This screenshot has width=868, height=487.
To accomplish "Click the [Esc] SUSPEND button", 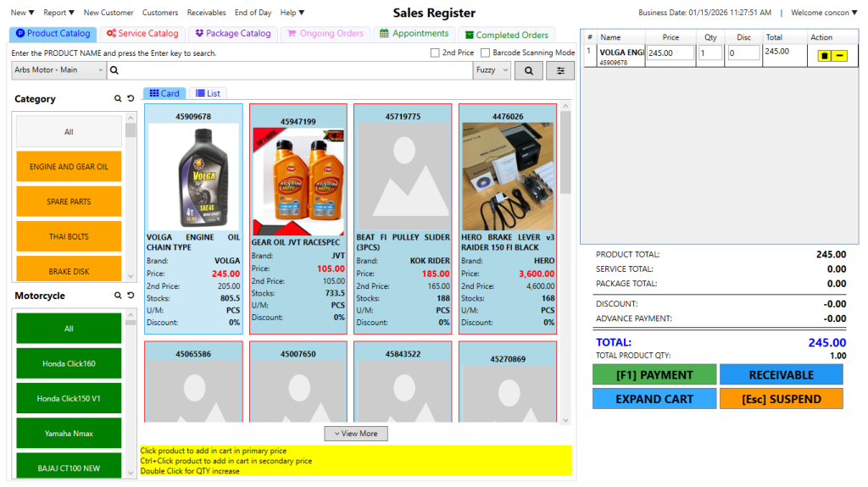I will click(x=781, y=399).
